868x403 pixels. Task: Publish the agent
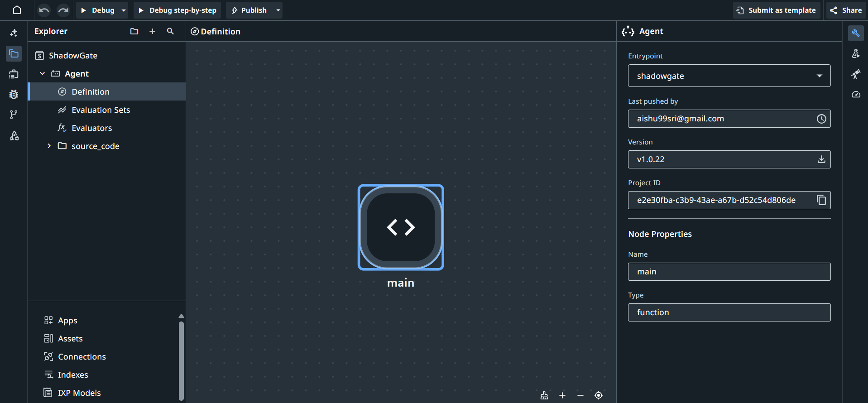[249, 10]
